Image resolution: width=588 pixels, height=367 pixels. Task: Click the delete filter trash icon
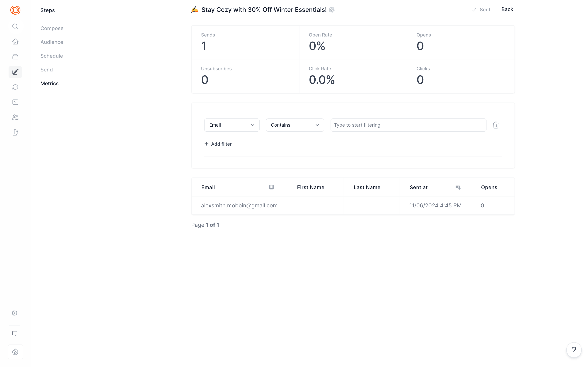[x=496, y=125]
